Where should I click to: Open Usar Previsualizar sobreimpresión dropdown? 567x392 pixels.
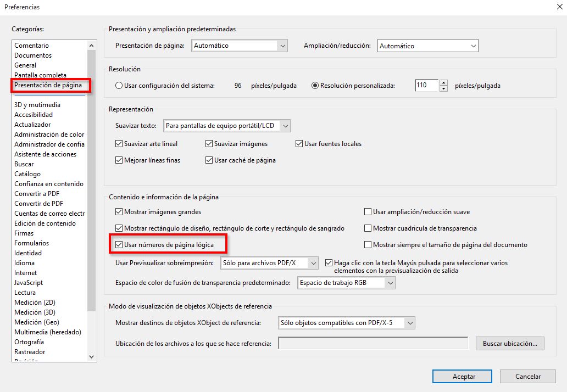pyautogui.click(x=269, y=263)
